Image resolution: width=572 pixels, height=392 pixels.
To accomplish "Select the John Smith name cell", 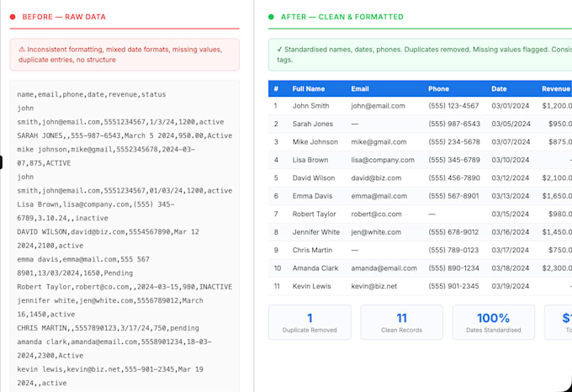I will click(x=310, y=106).
